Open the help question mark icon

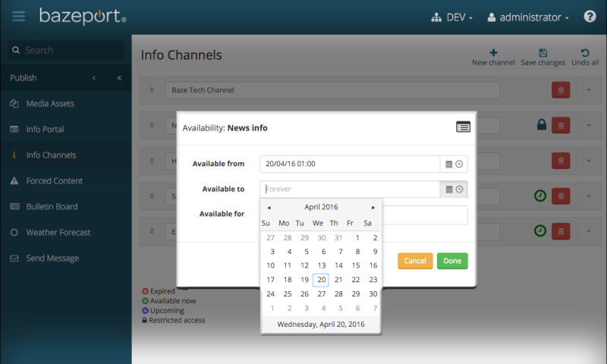(x=590, y=17)
